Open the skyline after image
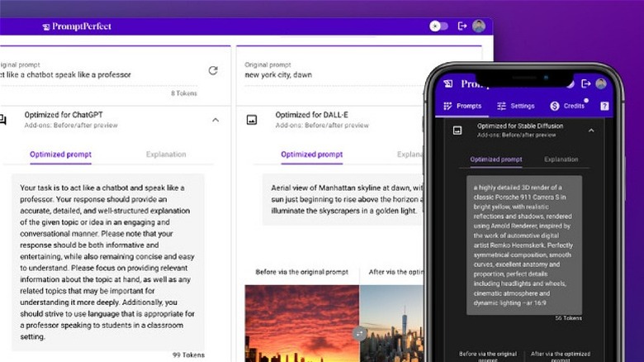 pyautogui.click(x=391, y=323)
